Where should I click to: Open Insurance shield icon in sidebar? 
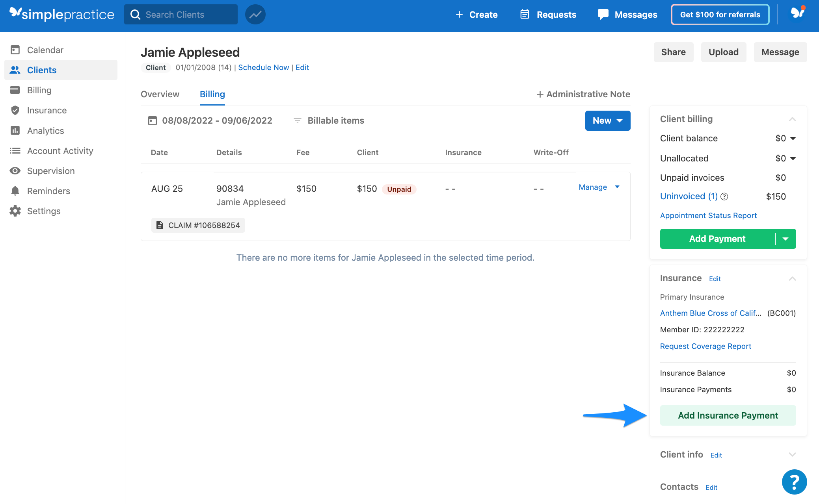[x=15, y=110]
